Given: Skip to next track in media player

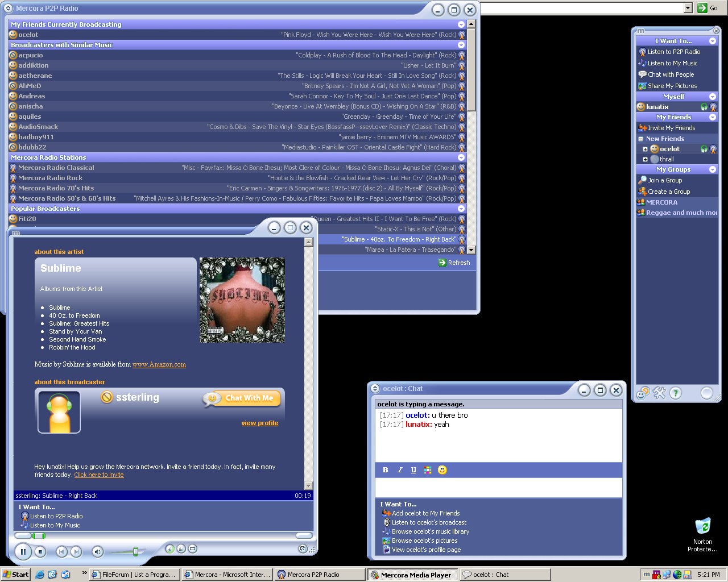Looking at the screenshot, I should coord(76,551).
